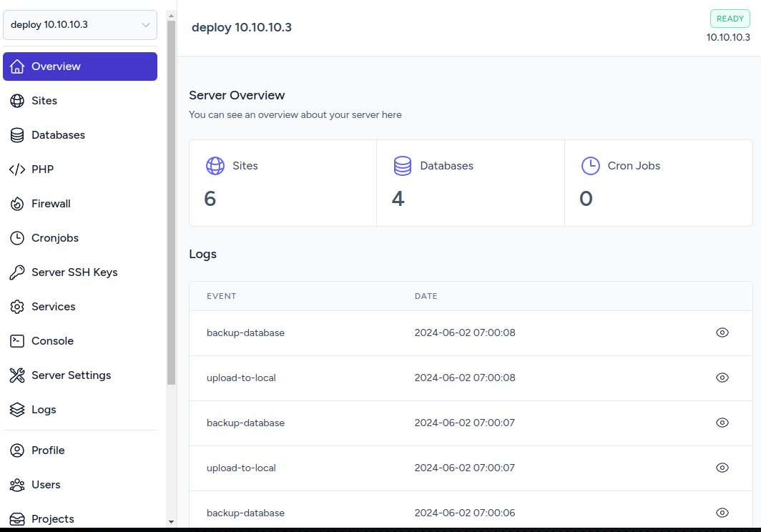This screenshot has height=532, width=761.
Task: Click the Databases count 4
Action: coord(398,199)
